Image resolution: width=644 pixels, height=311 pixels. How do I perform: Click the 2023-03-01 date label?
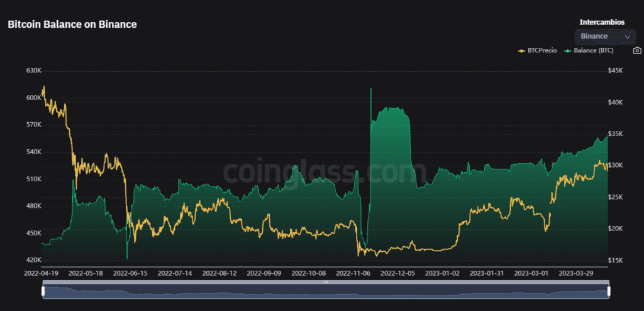(531, 273)
